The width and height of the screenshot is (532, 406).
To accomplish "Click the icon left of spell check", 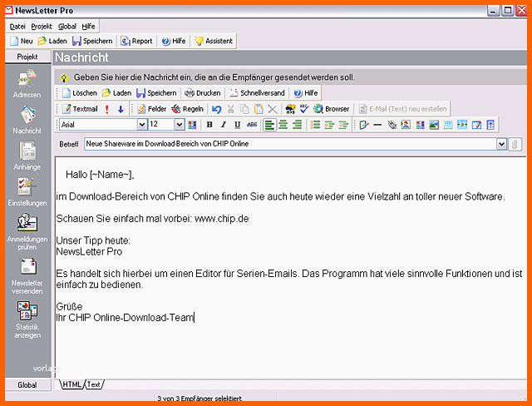I will click(x=290, y=109).
